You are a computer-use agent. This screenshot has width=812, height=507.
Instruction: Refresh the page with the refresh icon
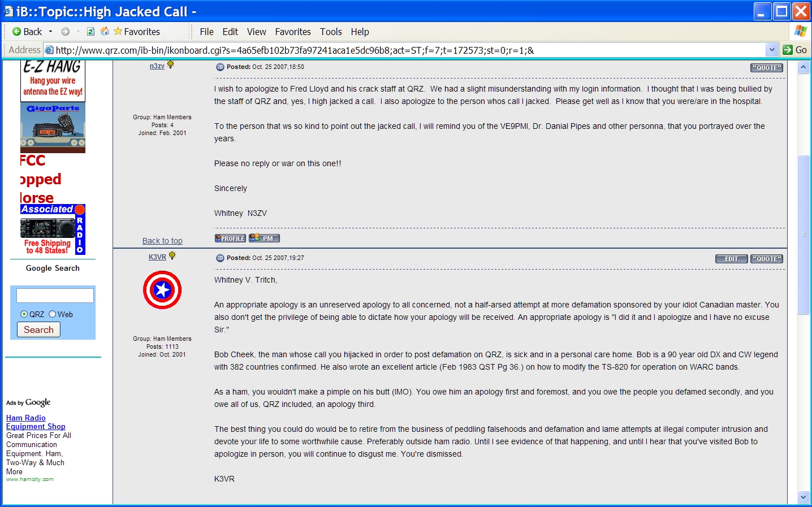coord(90,32)
